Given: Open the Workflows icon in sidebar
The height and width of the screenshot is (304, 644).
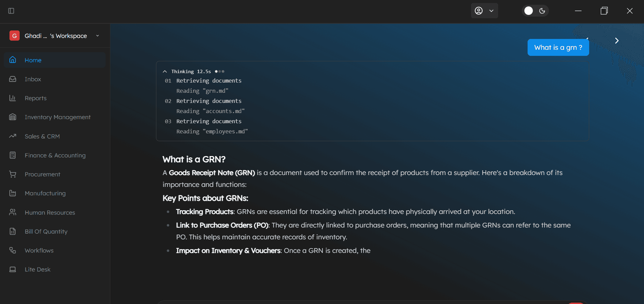Looking at the screenshot, I should tap(13, 250).
